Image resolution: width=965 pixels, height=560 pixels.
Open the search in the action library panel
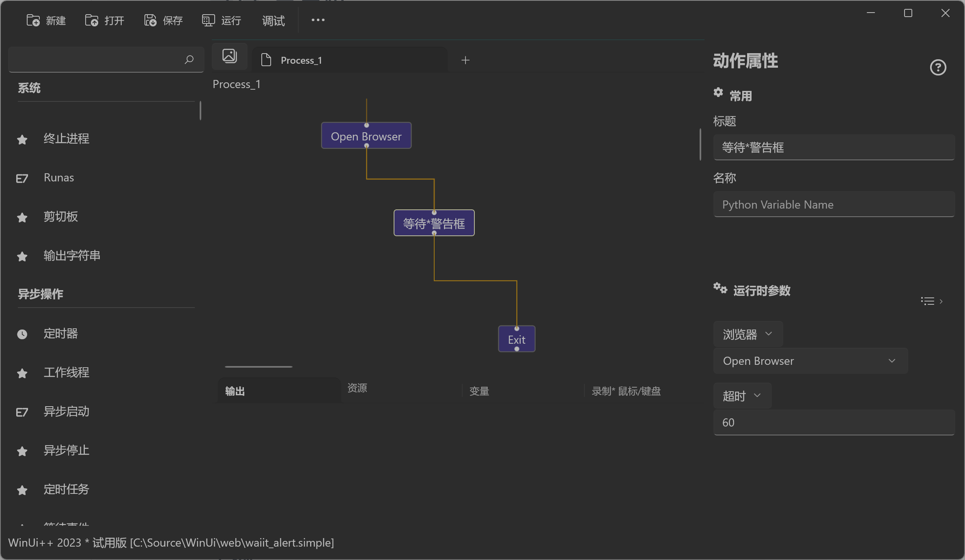coord(189,60)
